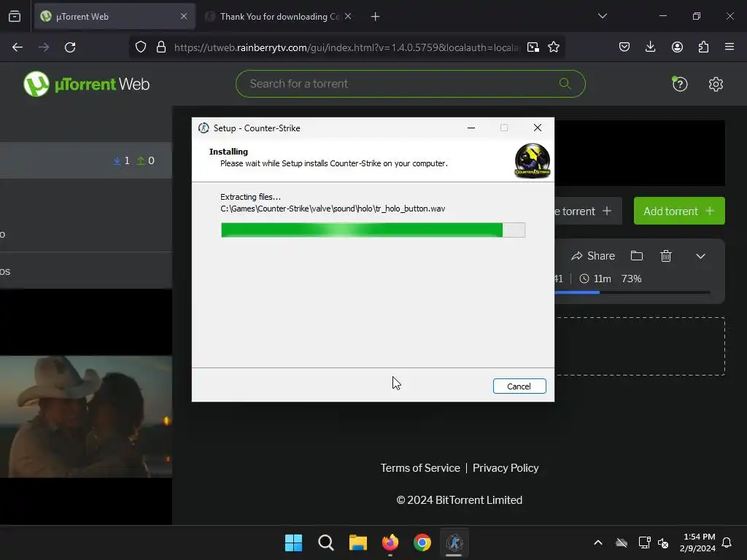
Task: Click the browser address bar URL
Action: click(x=347, y=47)
